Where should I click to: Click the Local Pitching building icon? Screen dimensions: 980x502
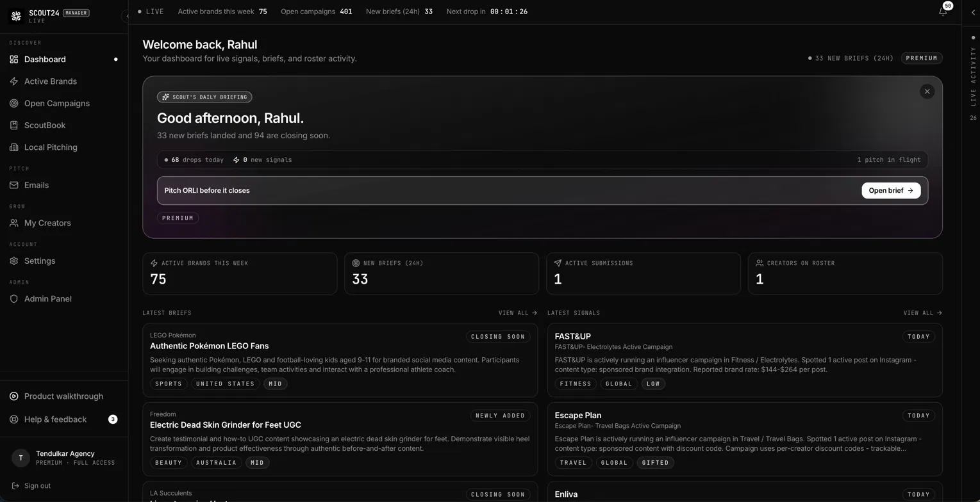point(13,147)
